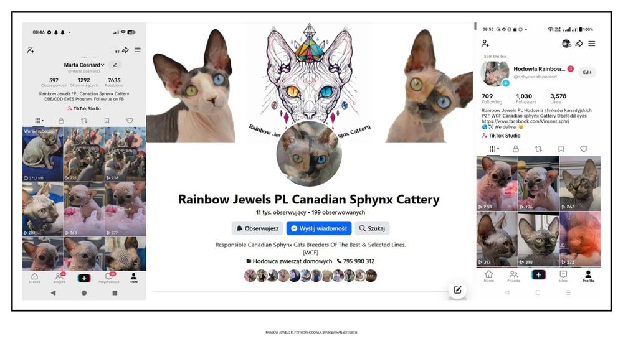
Task: Toggle the Obserwujesz follow button
Action: click(257, 228)
